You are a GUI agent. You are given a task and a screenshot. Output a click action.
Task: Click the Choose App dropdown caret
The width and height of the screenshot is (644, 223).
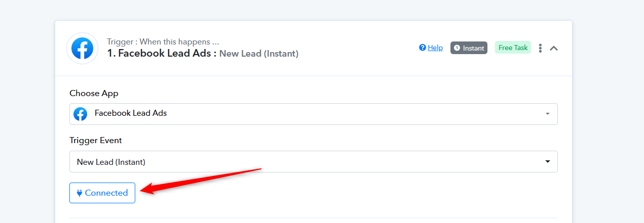(x=547, y=114)
